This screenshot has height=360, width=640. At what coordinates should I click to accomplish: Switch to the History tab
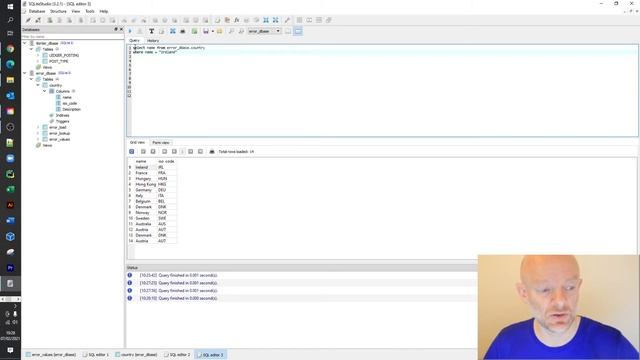[153, 41]
